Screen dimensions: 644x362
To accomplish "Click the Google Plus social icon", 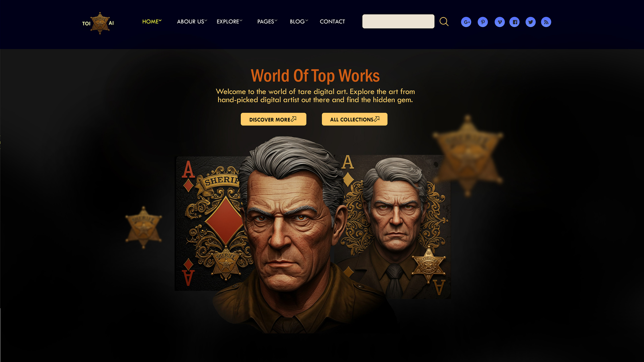I will pos(466,22).
